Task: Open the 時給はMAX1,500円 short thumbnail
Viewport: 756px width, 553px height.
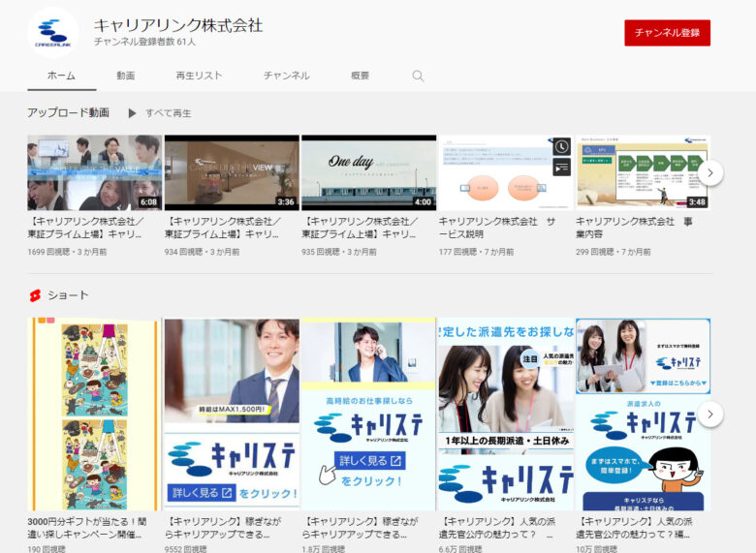Action: pos(232,414)
